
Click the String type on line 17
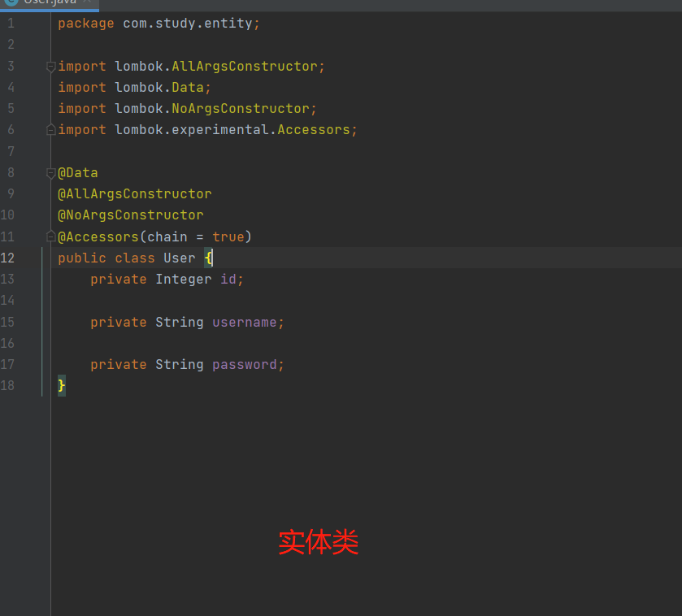pos(180,365)
